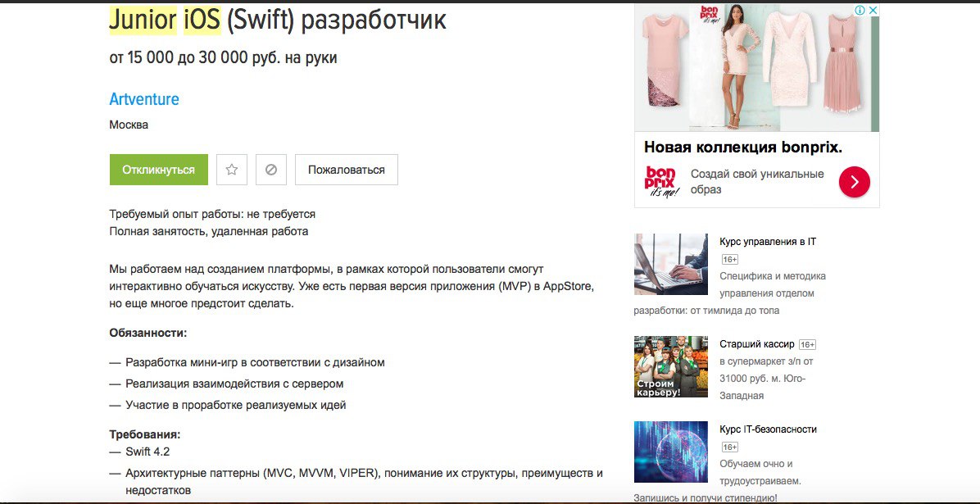This screenshot has width=980, height=504.
Task: Click the 16+ badge under Курс управления в IT
Action: coord(730,260)
